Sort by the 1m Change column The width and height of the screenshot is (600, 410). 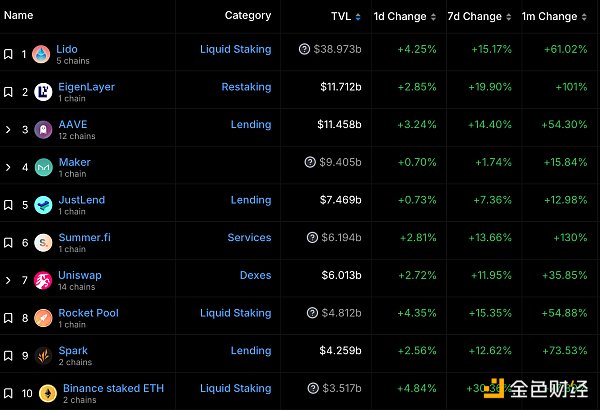pos(549,16)
